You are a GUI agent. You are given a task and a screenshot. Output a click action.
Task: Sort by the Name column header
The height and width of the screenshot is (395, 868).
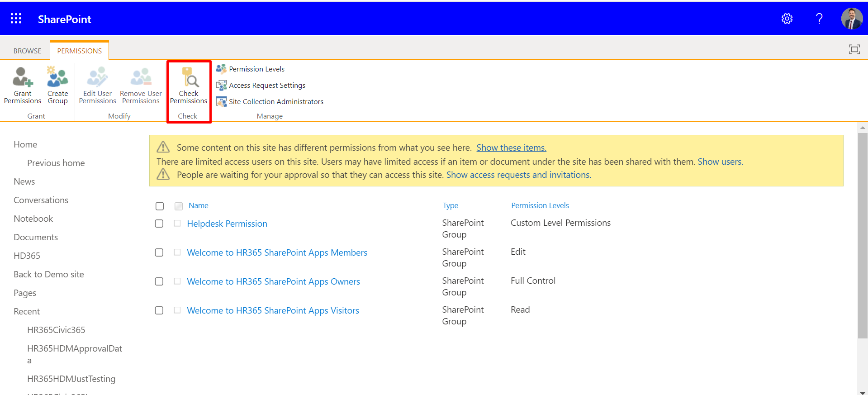tap(199, 205)
